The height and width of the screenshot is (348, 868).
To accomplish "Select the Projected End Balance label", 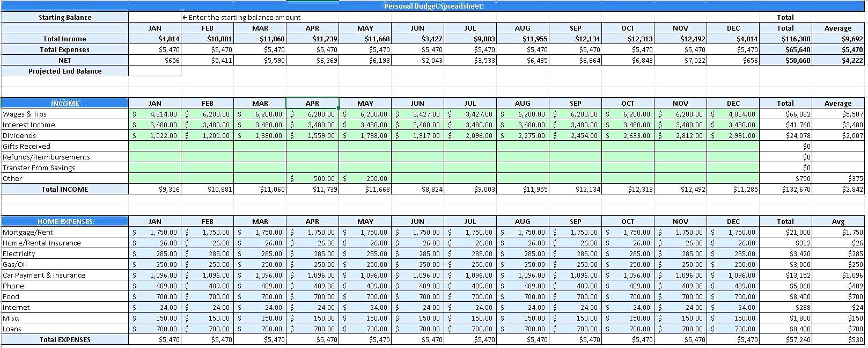I will 64,71.
